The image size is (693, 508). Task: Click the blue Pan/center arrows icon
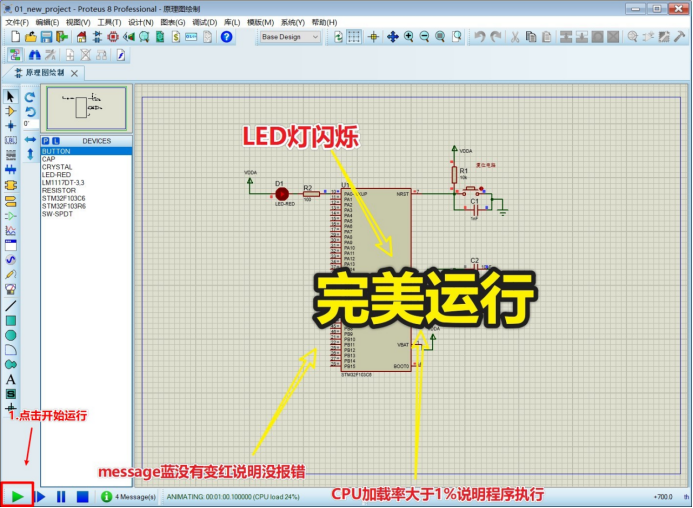click(392, 37)
